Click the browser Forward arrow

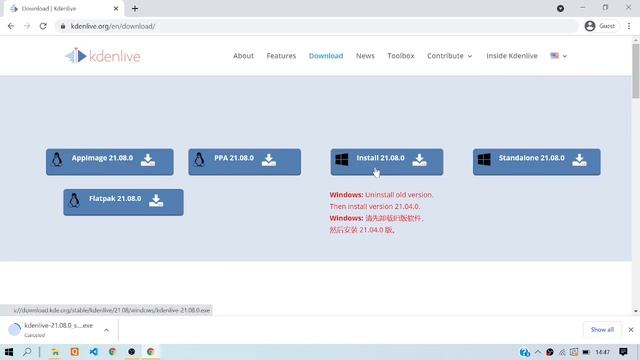coord(27,26)
